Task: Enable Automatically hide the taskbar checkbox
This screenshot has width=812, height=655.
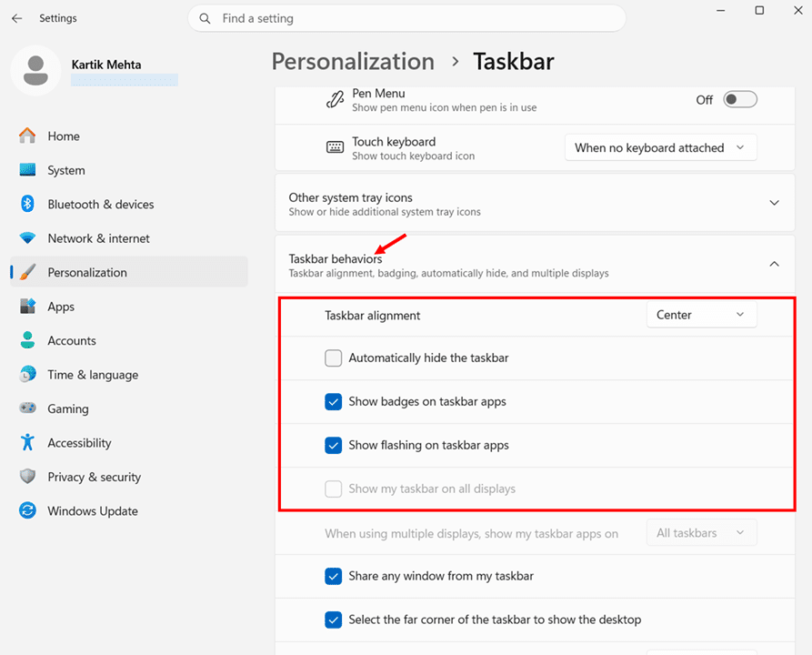Action: coord(334,358)
